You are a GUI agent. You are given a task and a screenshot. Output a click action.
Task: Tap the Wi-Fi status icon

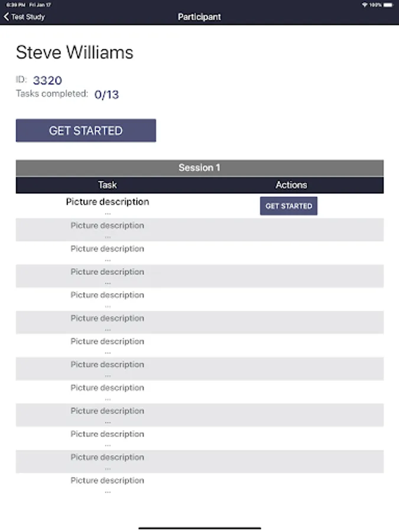(x=365, y=5)
